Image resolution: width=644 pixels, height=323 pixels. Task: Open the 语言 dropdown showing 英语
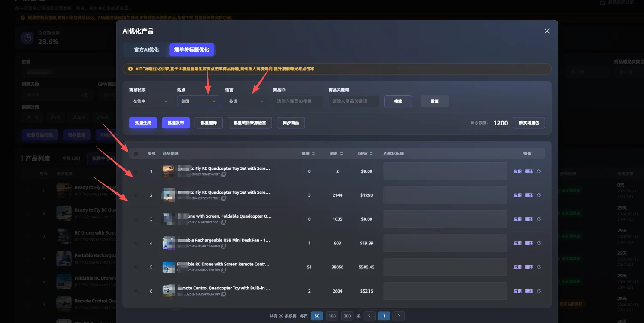[x=246, y=101]
